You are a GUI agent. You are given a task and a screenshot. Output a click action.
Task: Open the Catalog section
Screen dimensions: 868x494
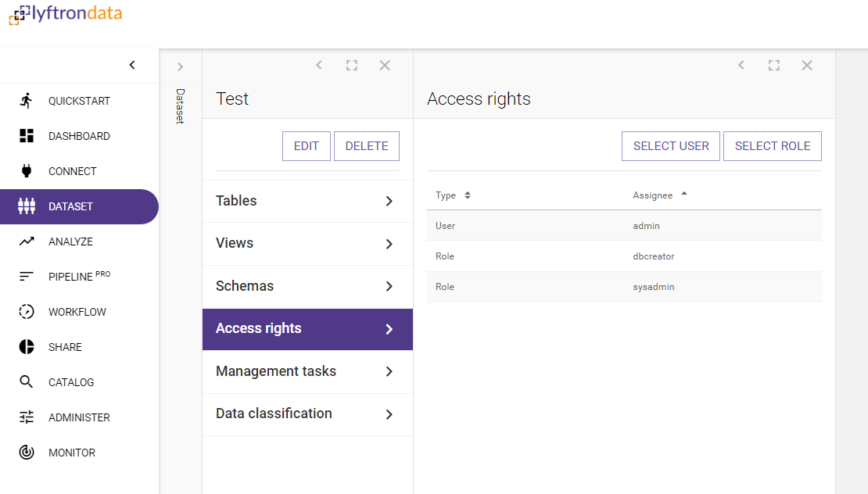point(79,381)
